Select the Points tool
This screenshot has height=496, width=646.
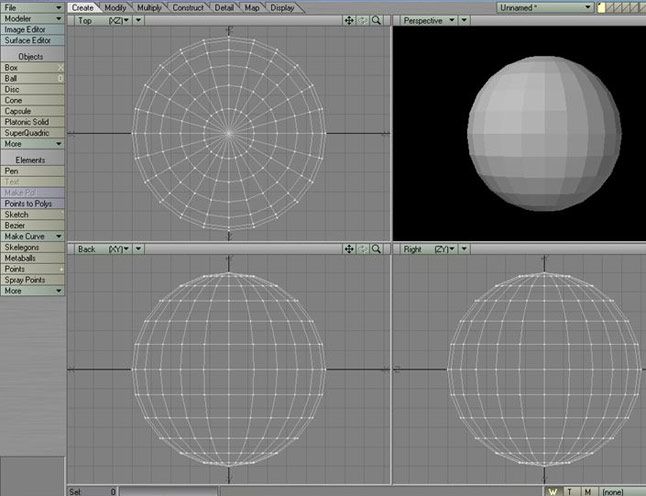pyautogui.click(x=33, y=269)
